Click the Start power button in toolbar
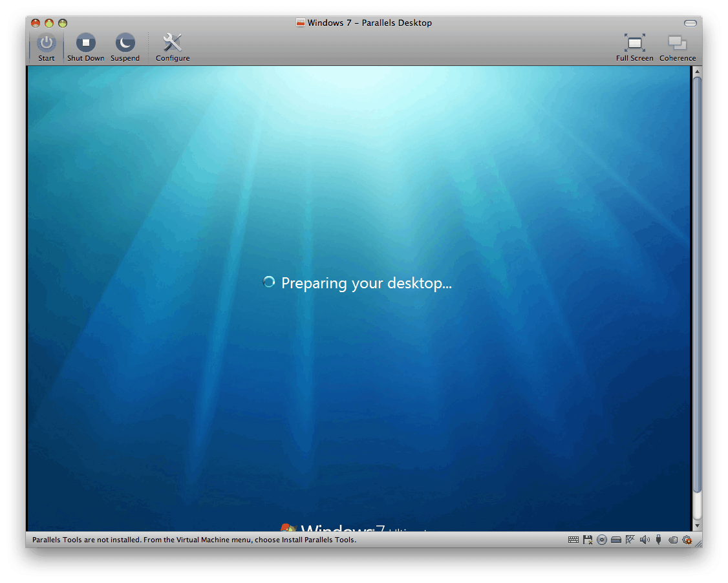Viewport: 728px width, 583px height. click(x=47, y=47)
